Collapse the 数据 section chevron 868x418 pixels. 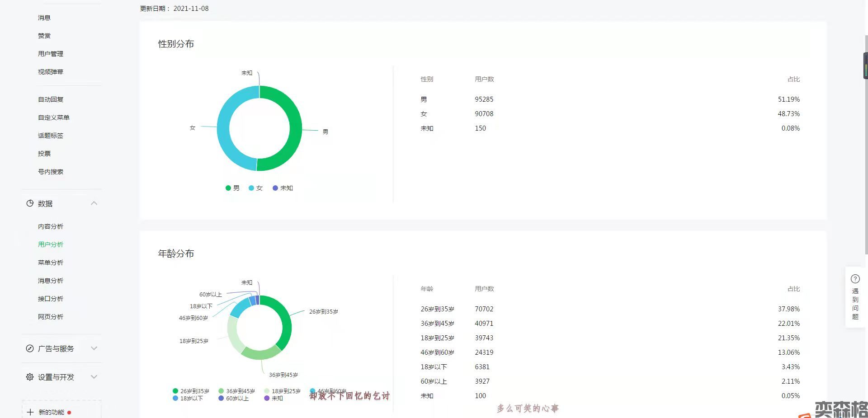pos(94,203)
